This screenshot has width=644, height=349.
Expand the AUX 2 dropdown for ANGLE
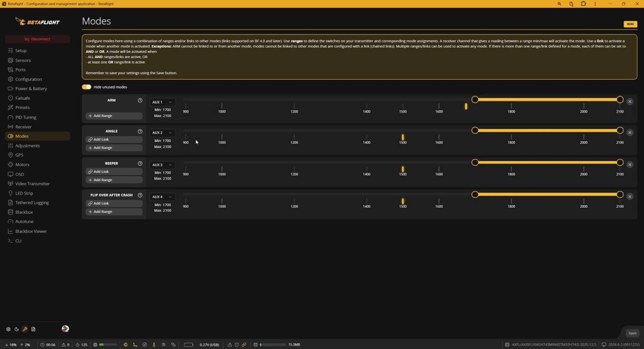tap(162, 133)
